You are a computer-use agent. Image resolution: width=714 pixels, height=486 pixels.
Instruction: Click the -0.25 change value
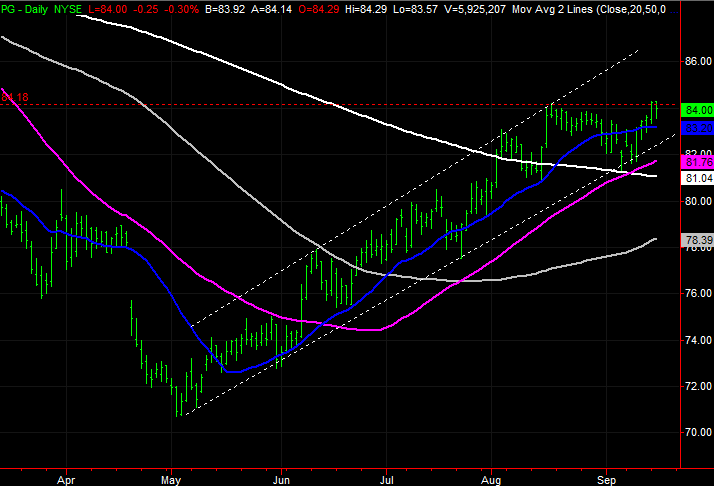[x=147, y=9]
